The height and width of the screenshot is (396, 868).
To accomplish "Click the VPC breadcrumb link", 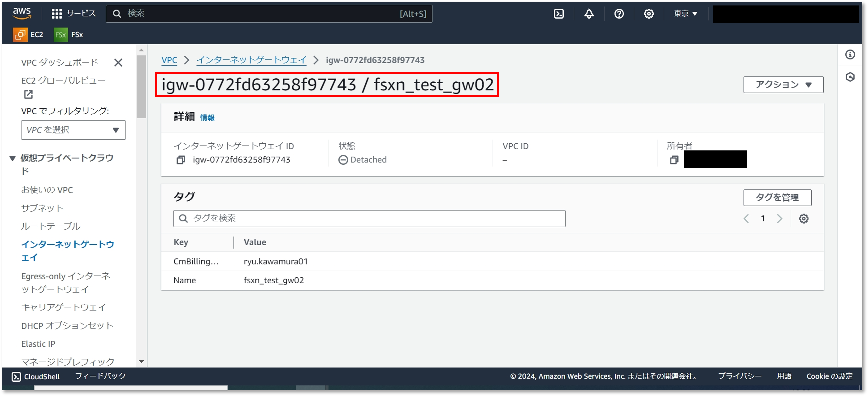I will pyautogui.click(x=169, y=60).
